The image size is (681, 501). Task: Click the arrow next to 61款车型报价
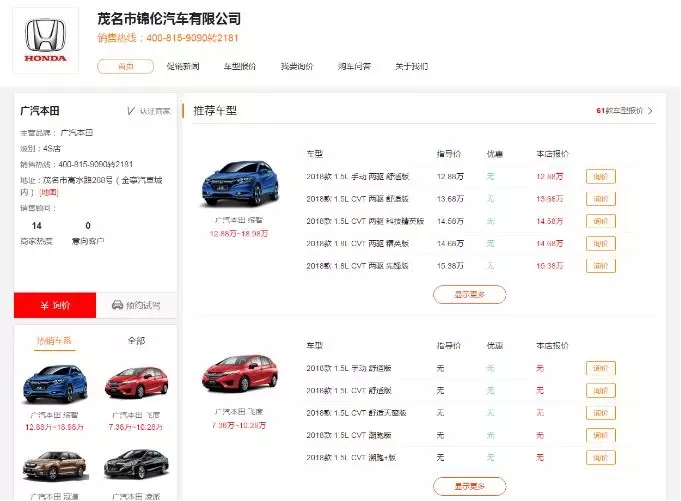click(650, 111)
